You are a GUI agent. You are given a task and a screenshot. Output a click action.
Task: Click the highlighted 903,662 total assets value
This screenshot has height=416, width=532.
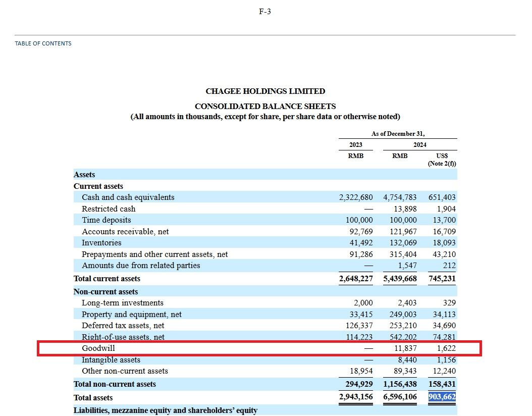tap(442, 397)
